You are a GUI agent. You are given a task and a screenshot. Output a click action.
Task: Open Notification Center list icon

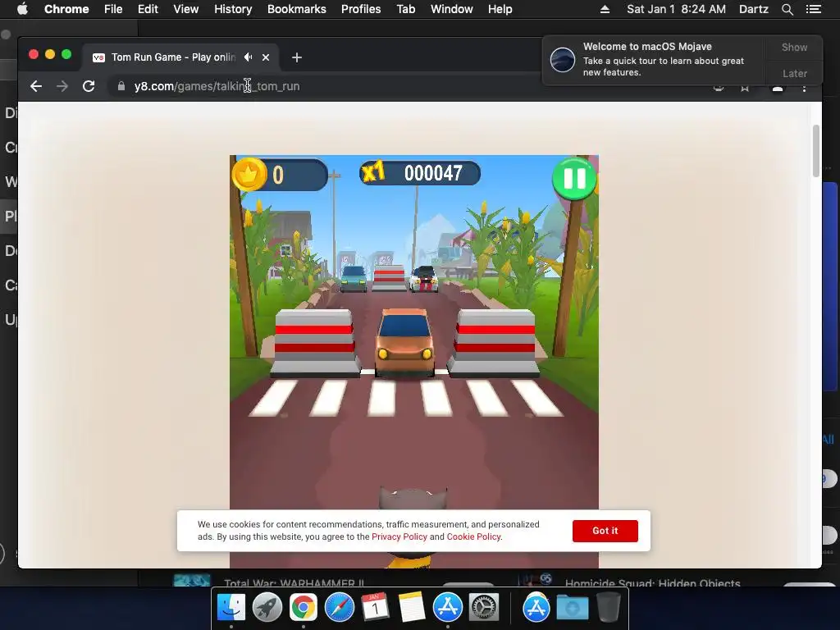click(813, 9)
